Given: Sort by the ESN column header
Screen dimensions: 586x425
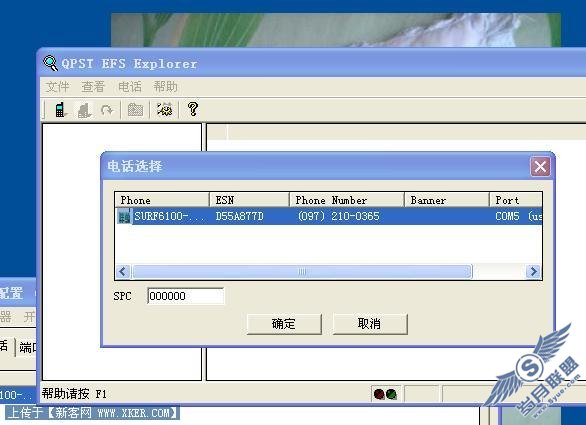Looking at the screenshot, I should pos(249,200).
